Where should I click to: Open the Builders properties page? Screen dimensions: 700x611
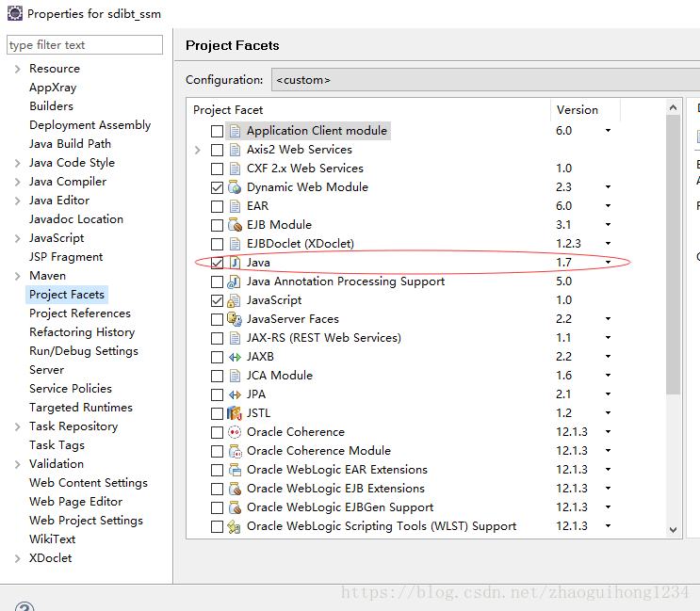51,106
